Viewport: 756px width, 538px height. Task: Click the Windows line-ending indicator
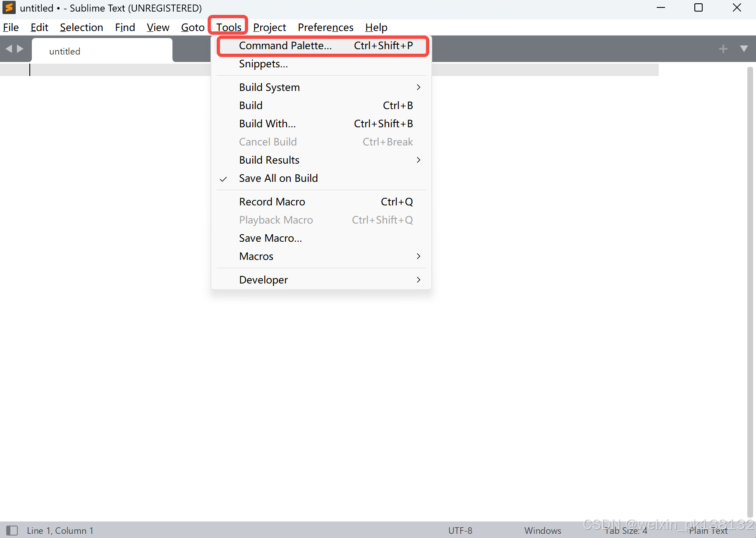[x=542, y=530]
